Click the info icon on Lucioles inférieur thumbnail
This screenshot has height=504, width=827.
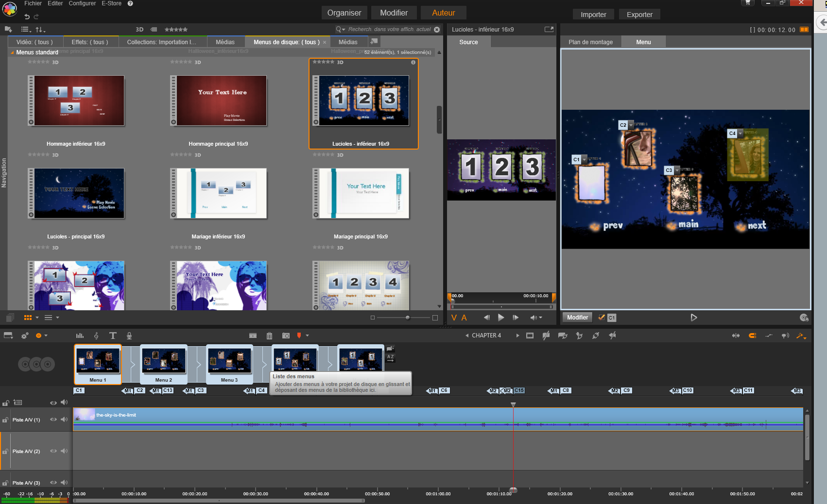pyautogui.click(x=413, y=62)
